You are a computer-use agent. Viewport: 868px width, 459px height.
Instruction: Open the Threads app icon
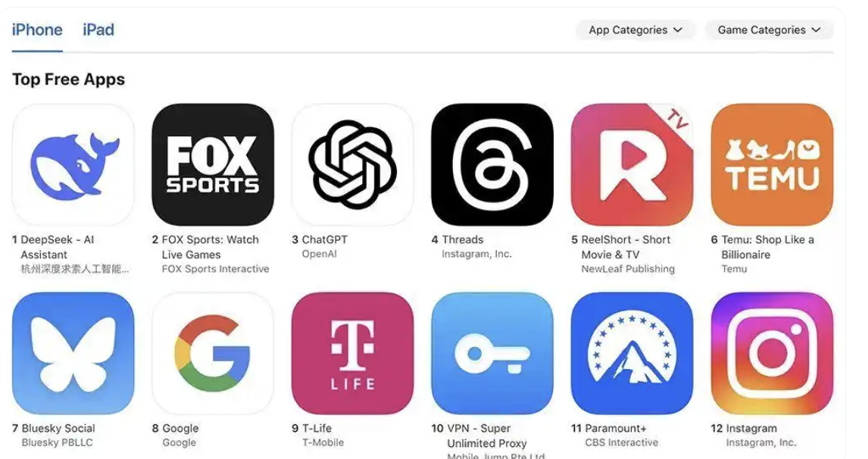point(492,164)
